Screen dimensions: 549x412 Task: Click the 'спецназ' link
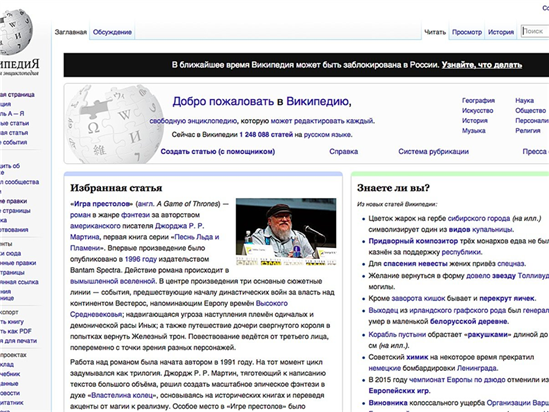(x=511, y=264)
